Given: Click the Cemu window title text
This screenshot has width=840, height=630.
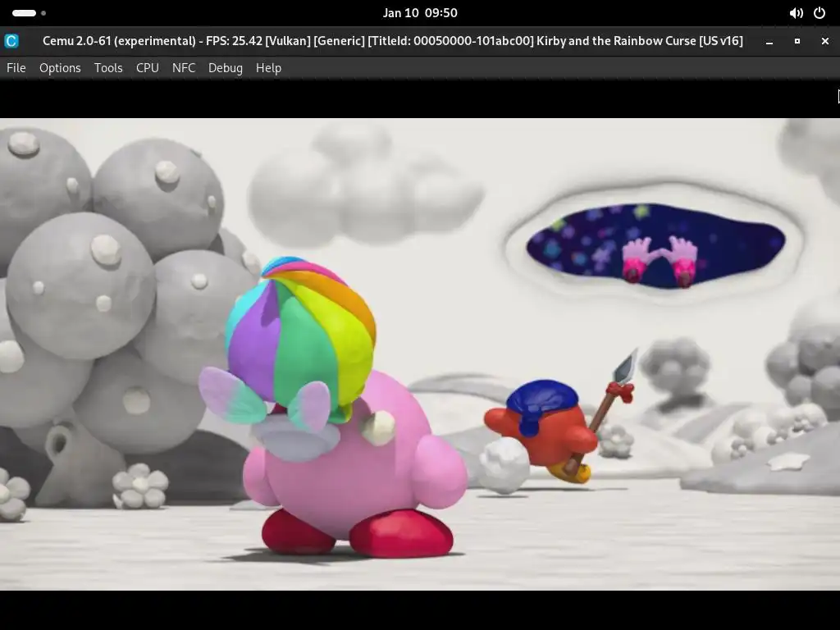Looking at the screenshot, I should (393, 41).
